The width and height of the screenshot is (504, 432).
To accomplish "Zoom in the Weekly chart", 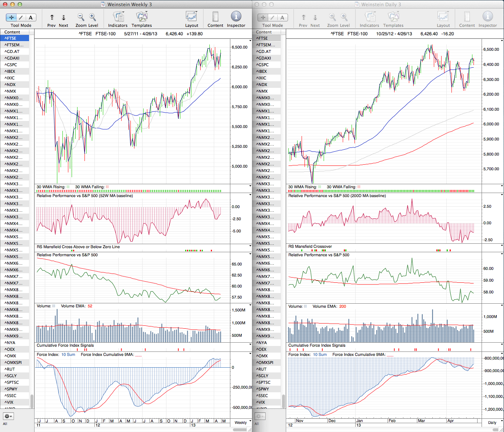I will coord(93,17).
